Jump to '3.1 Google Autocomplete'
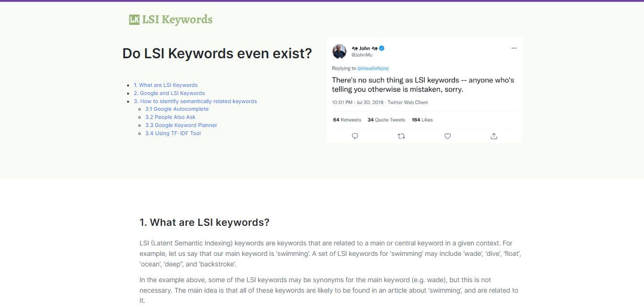This screenshot has height=307, width=644. 177,109
